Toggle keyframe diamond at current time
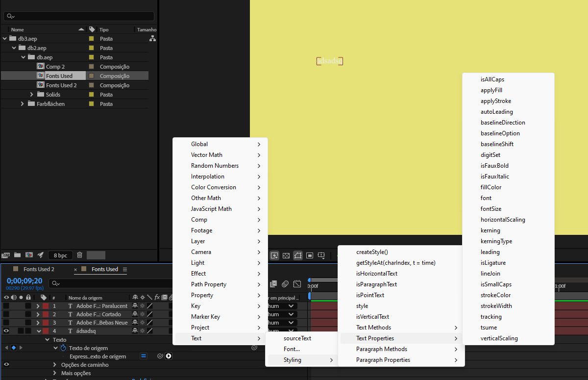This screenshot has height=380, width=588. 13,348
